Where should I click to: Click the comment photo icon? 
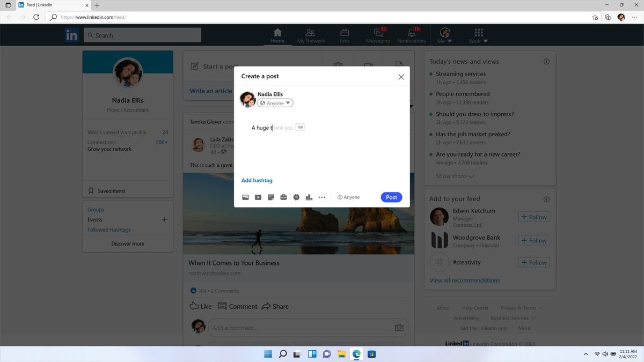click(399, 327)
